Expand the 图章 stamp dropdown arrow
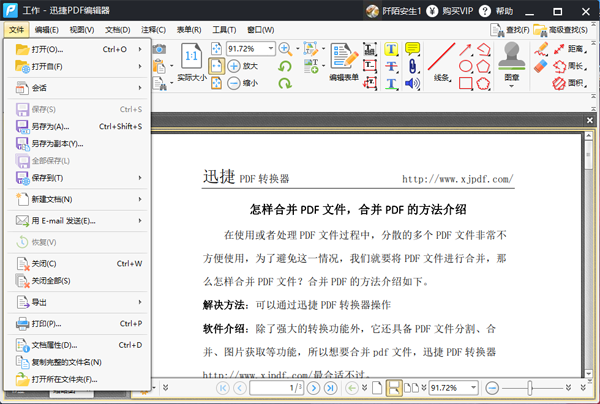 click(x=512, y=86)
